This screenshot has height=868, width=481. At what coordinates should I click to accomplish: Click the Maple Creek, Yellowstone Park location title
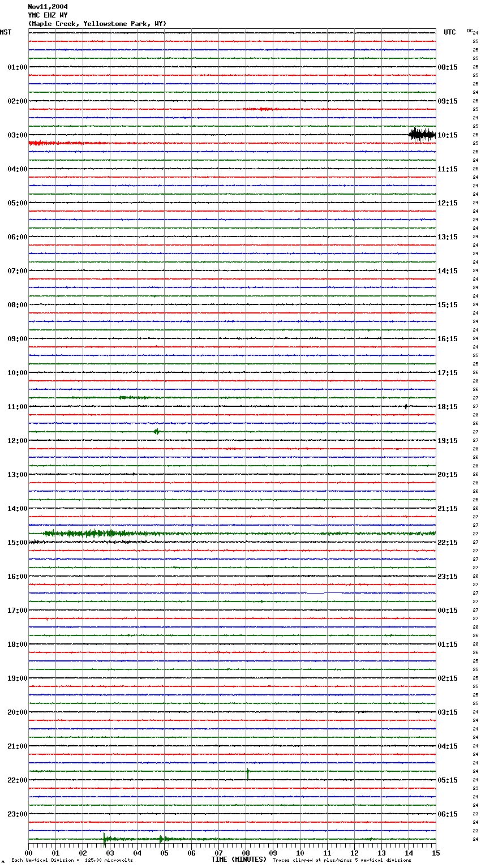click(x=97, y=24)
